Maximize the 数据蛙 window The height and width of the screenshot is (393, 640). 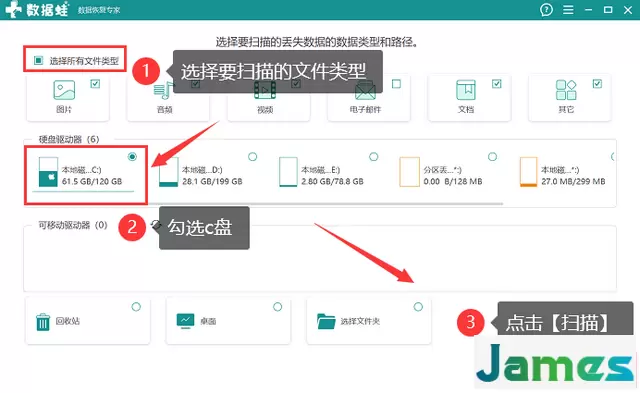[608, 9]
